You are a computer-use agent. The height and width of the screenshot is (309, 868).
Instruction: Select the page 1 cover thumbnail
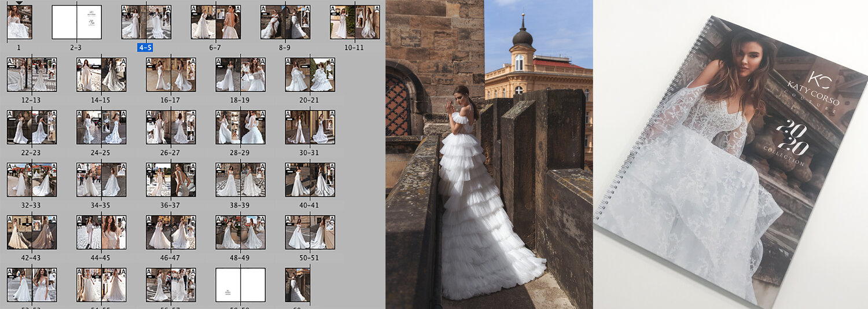(x=19, y=23)
